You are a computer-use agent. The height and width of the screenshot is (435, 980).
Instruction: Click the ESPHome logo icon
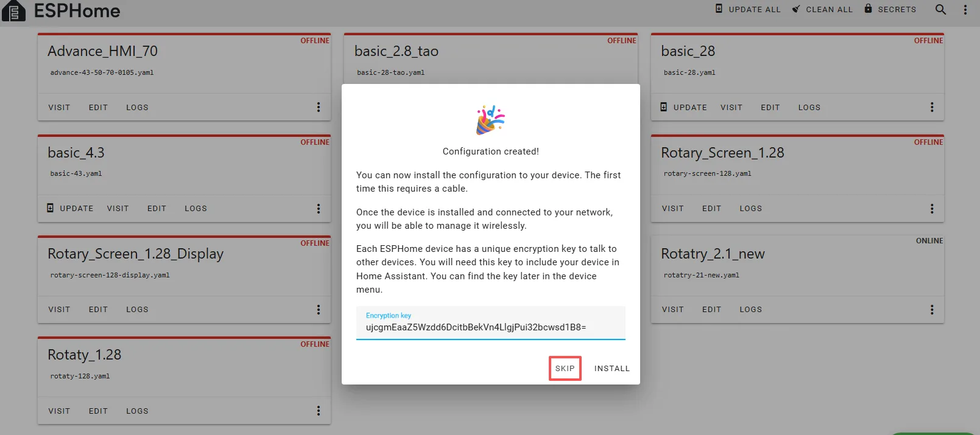tap(13, 11)
